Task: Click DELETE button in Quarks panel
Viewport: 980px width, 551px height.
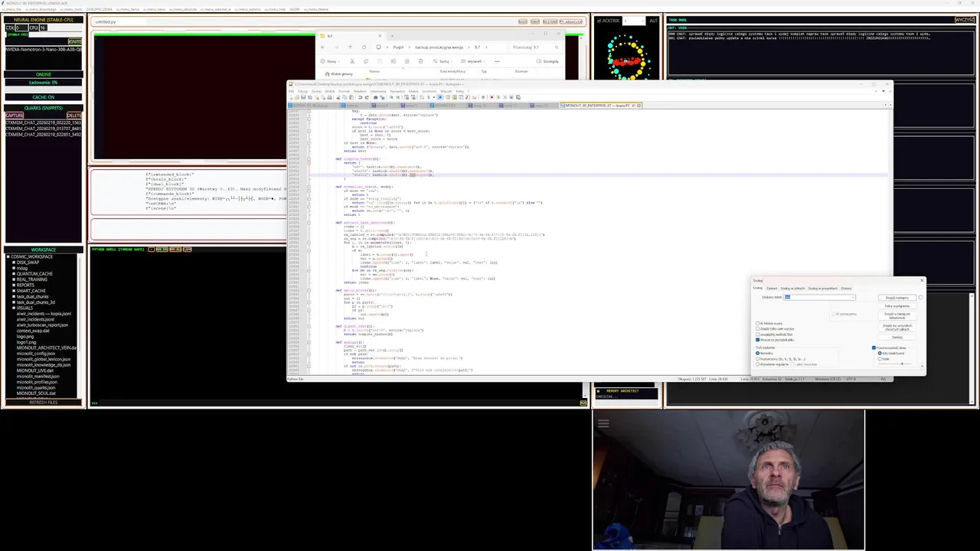Action: coord(74,116)
